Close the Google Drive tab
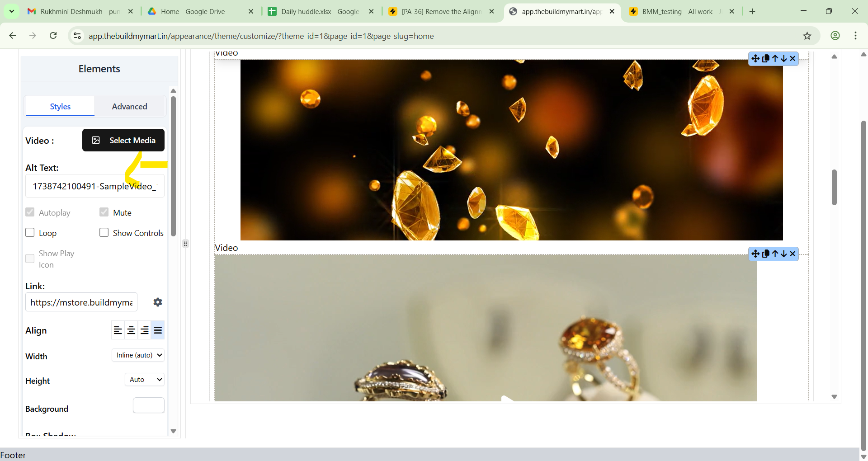 coord(251,11)
